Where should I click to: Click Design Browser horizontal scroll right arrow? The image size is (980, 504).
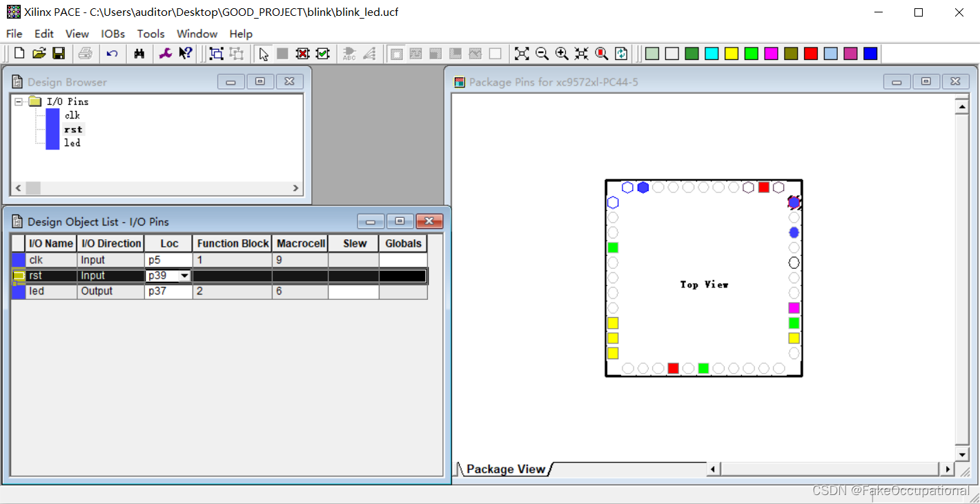click(x=295, y=188)
